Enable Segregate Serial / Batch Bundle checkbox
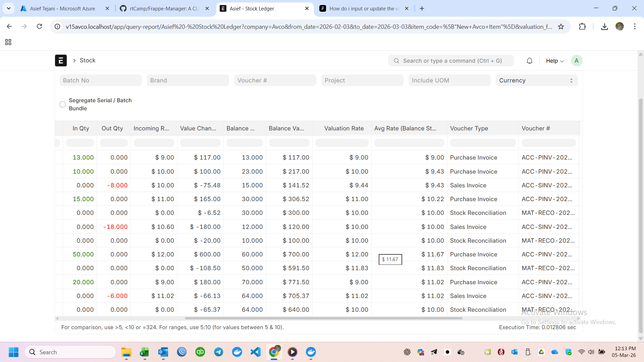Image resolution: width=644 pixels, height=362 pixels. click(x=62, y=104)
